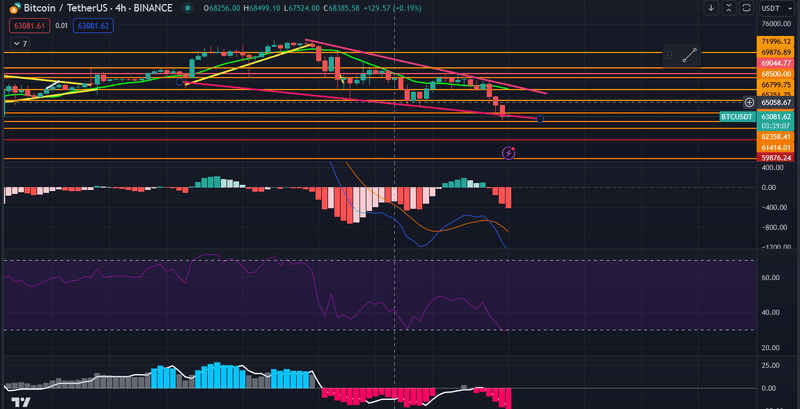This screenshot has height=409, width=800.
Task: Open the USDT currency dropdown
Action: click(x=778, y=8)
